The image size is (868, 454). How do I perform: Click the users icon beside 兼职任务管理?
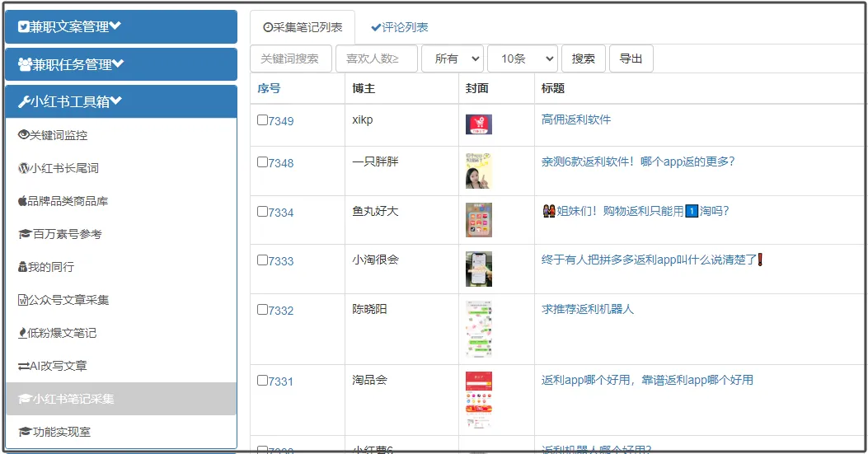pyautogui.click(x=25, y=64)
